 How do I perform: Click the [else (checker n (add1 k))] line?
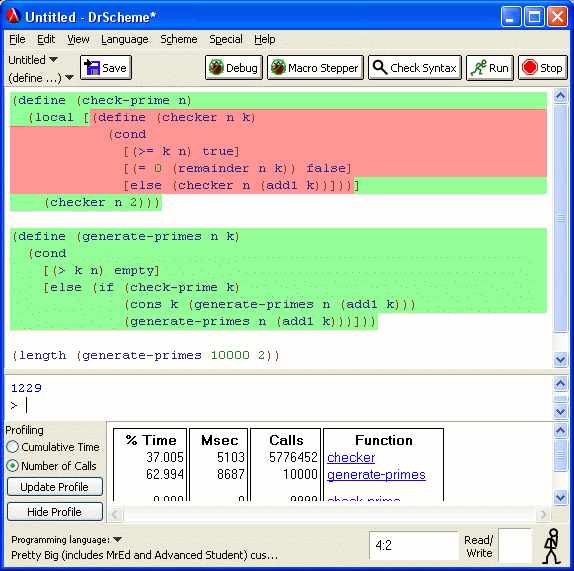click(x=241, y=185)
